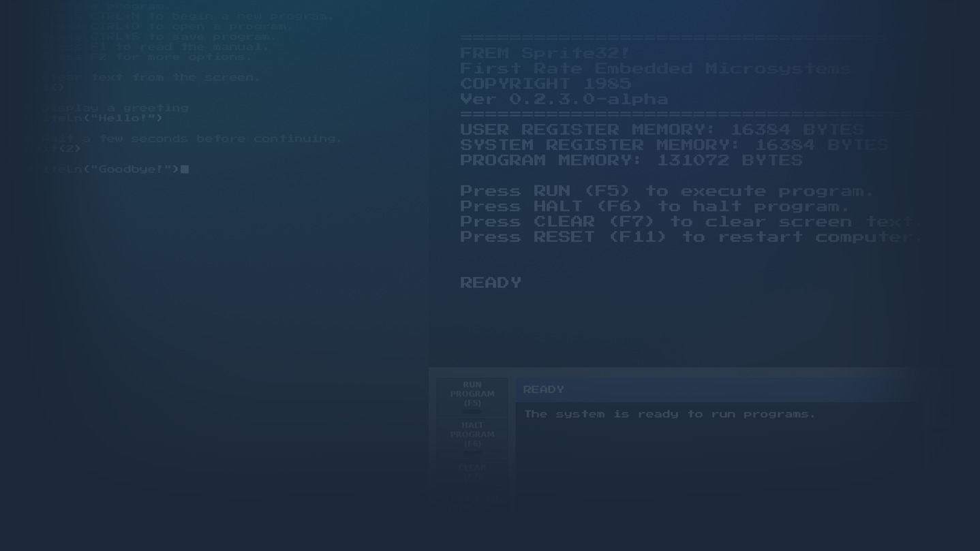This screenshot has width=980, height=551.
Task: Click "Press HALT (F6) to halt program." line
Action: pos(655,206)
